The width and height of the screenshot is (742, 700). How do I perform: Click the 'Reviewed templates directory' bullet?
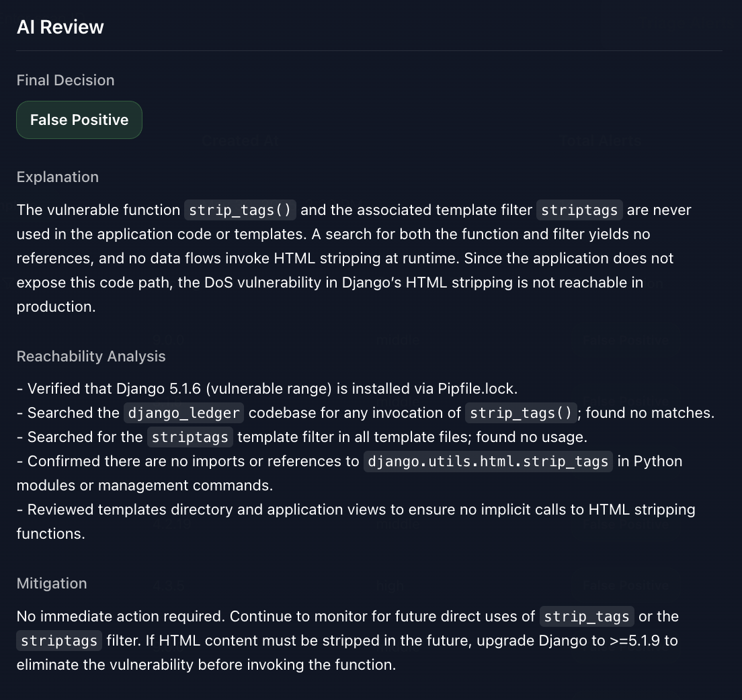[356, 509]
